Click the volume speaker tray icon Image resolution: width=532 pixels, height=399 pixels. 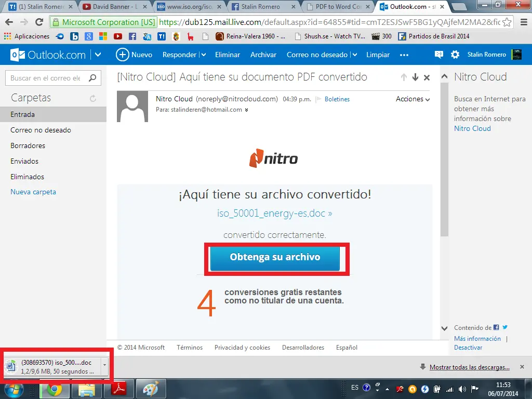coord(462,389)
